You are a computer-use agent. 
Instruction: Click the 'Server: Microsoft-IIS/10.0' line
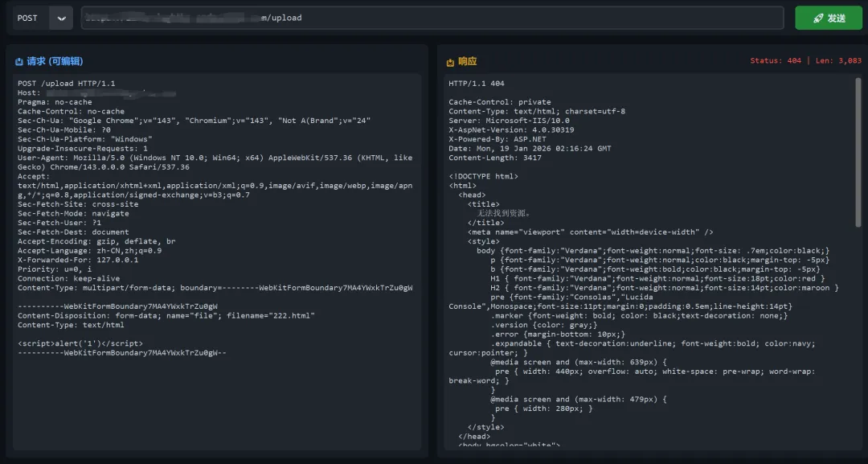(x=509, y=121)
